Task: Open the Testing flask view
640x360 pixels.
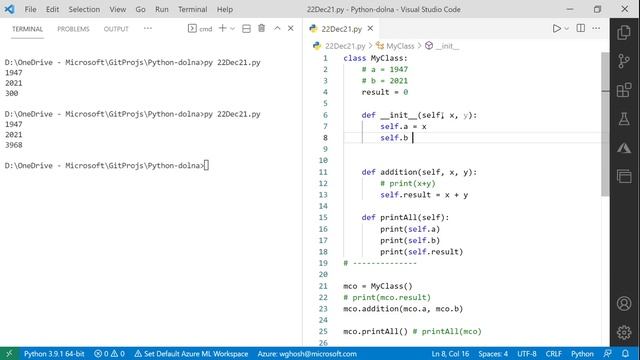Action: [x=624, y=119]
